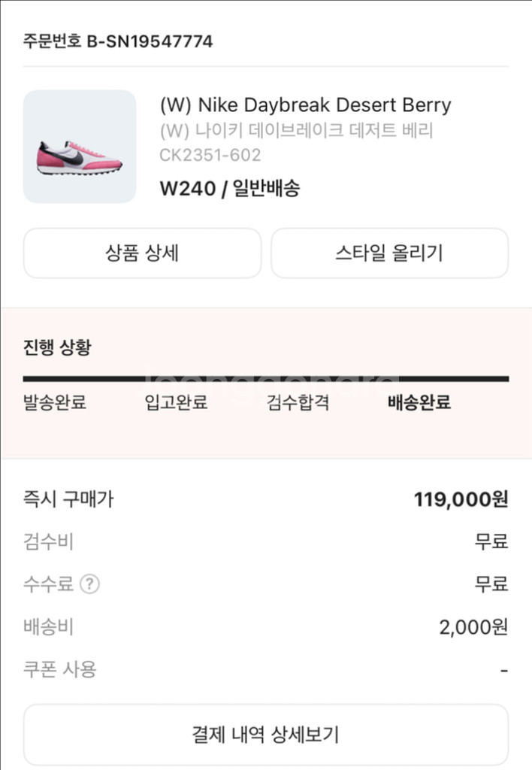
Task: Click the (W) Nike Daybreak Desert Berry title
Action: point(305,105)
